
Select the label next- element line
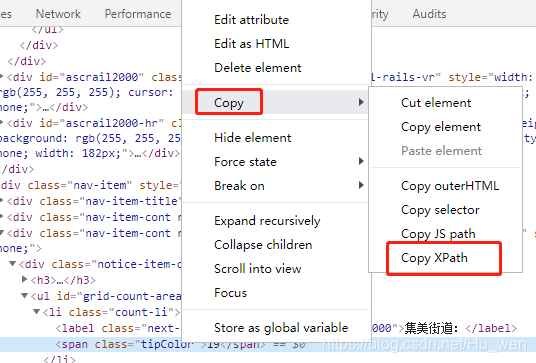[118, 328]
